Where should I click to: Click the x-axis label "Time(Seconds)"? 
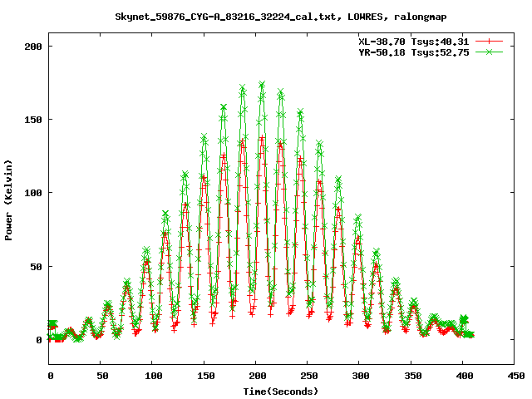pyautogui.click(x=281, y=392)
